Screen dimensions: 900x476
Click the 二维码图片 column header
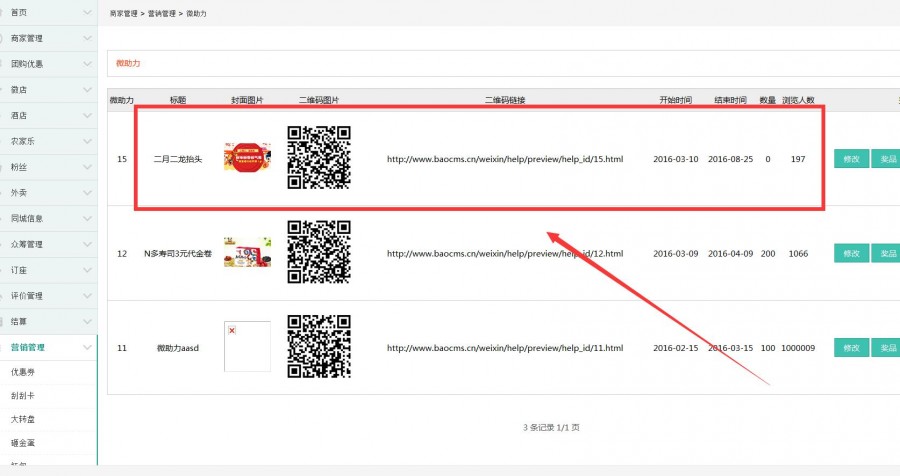tap(319, 100)
